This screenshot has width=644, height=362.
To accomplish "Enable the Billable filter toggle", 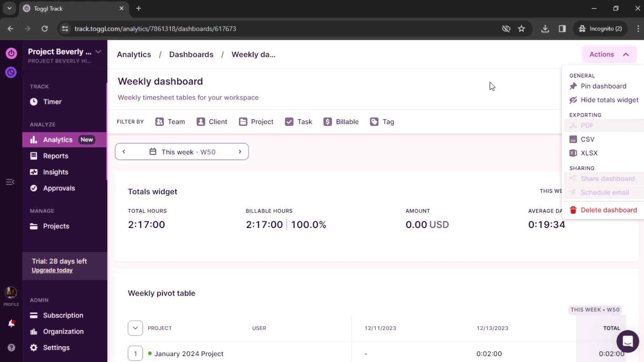I will [x=340, y=122].
